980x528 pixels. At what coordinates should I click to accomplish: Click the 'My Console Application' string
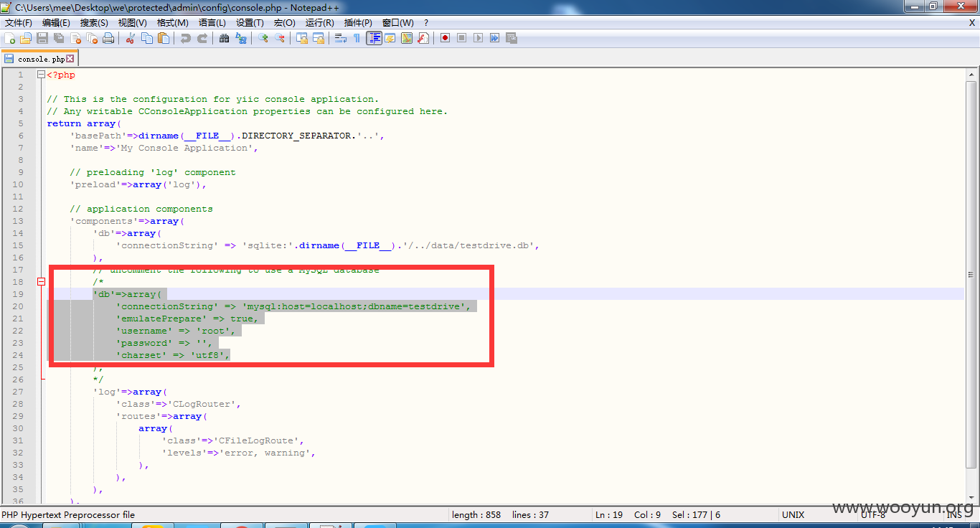coord(184,148)
